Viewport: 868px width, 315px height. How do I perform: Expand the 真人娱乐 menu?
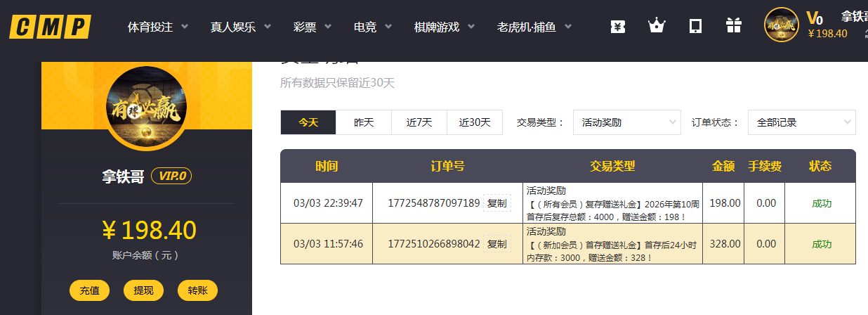pos(242,27)
